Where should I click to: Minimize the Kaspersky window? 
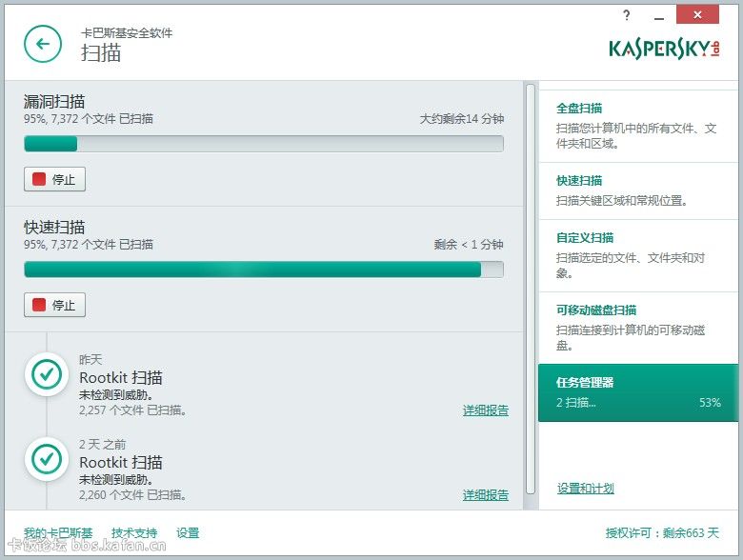coord(658,16)
